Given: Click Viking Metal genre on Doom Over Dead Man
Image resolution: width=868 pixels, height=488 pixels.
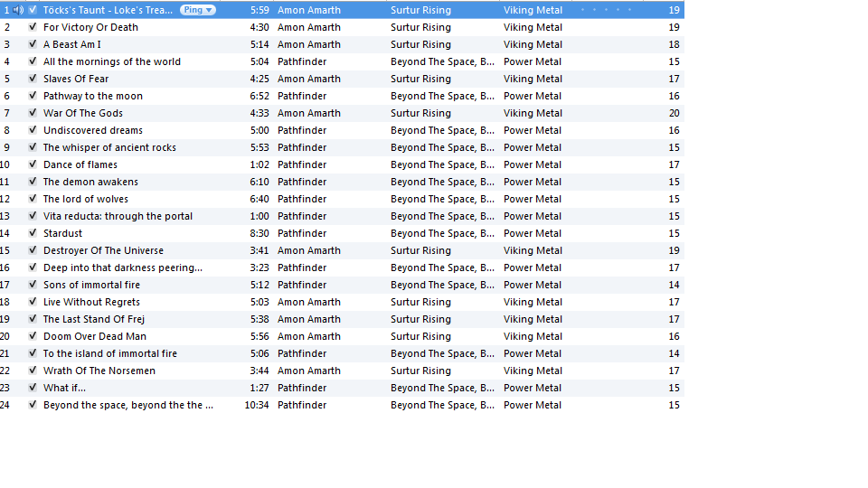Looking at the screenshot, I should click(x=533, y=336).
